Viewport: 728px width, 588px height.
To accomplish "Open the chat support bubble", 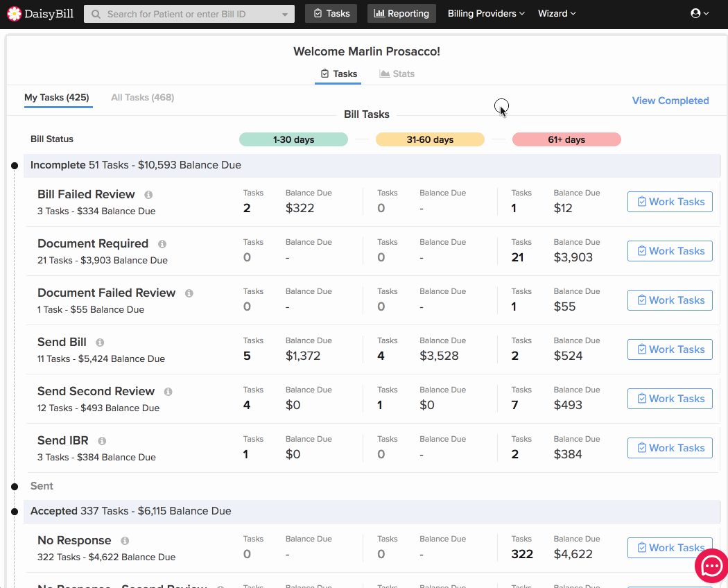I will click(x=711, y=566).
